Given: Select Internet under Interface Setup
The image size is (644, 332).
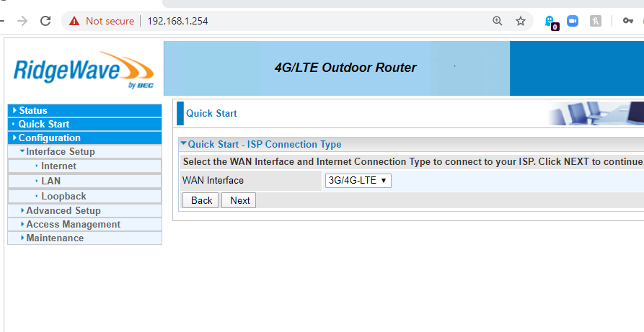Looking at the screenshot, I should tap(84, 166).
